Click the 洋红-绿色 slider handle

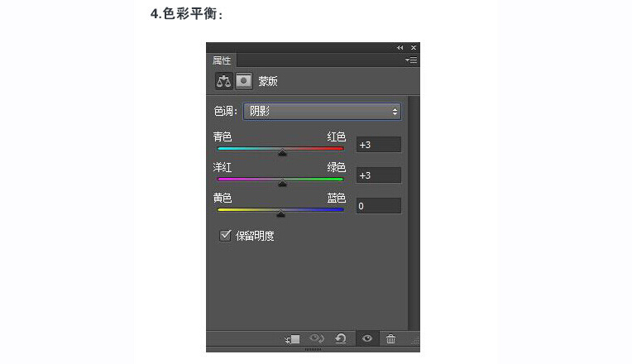283,183
